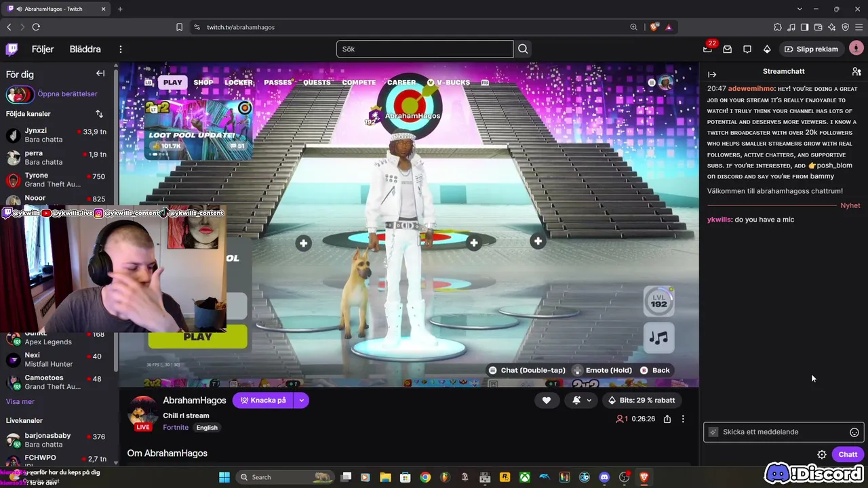Collapse the För dig sidebar
The width and height of the screenshot is (868, 488).
100,74
